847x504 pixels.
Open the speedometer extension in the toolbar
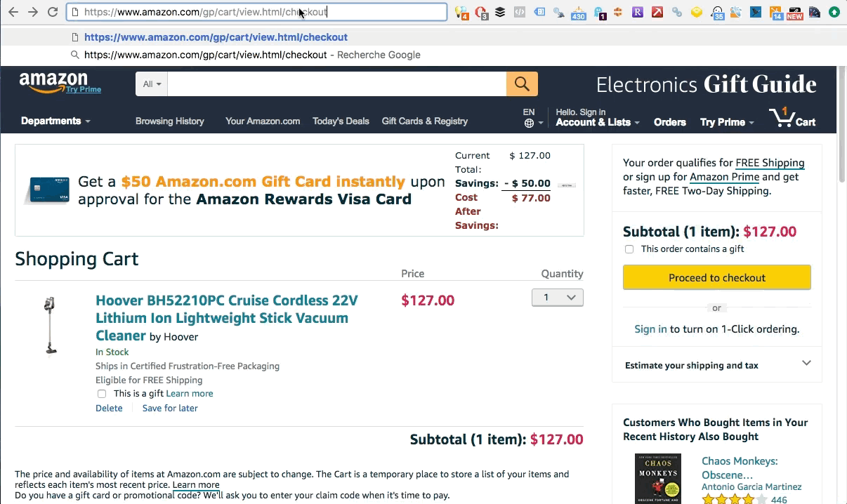pyautogui.click(x=815, y=12)
